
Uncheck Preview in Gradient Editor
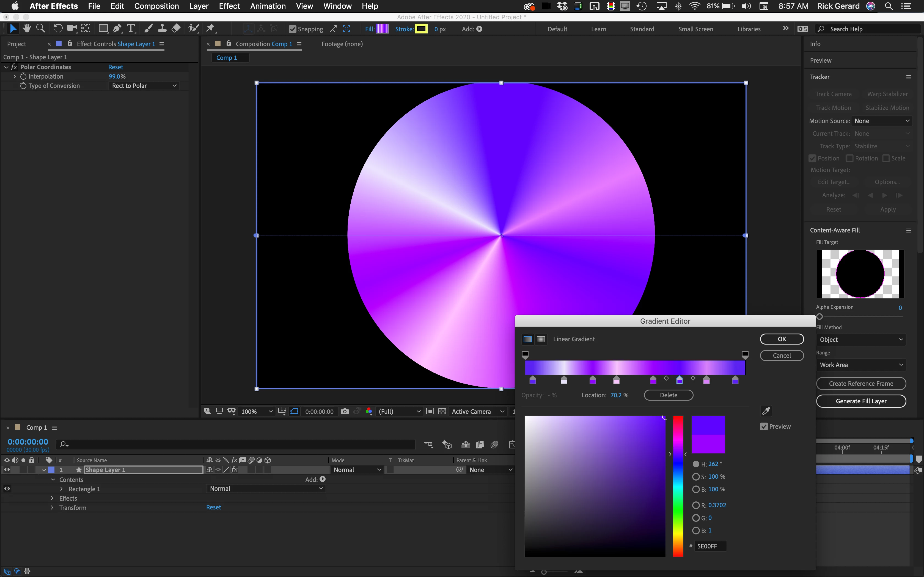pos(764,426)
